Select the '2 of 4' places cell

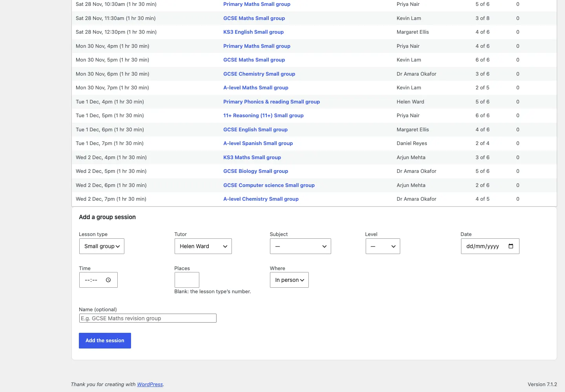483,143
